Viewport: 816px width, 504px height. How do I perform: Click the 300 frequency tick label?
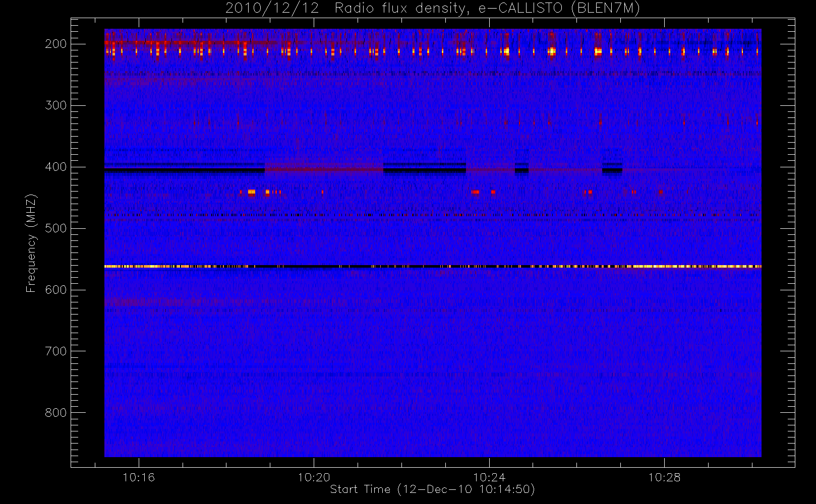coord(56,105)
